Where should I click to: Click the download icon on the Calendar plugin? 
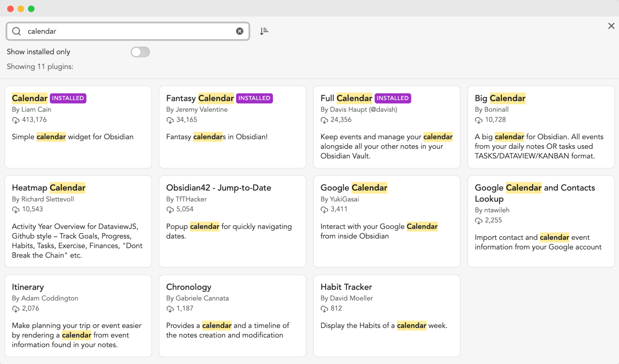pyautogui.click(x=16, y=120)
